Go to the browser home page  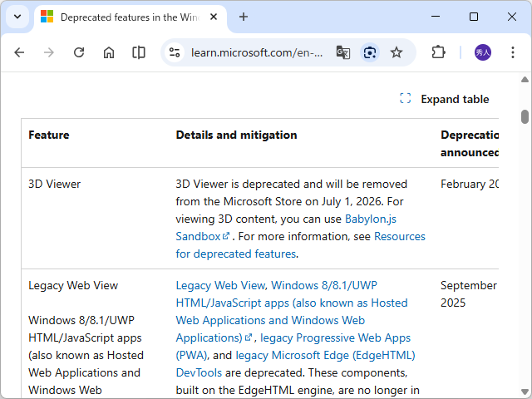(109, 52)
